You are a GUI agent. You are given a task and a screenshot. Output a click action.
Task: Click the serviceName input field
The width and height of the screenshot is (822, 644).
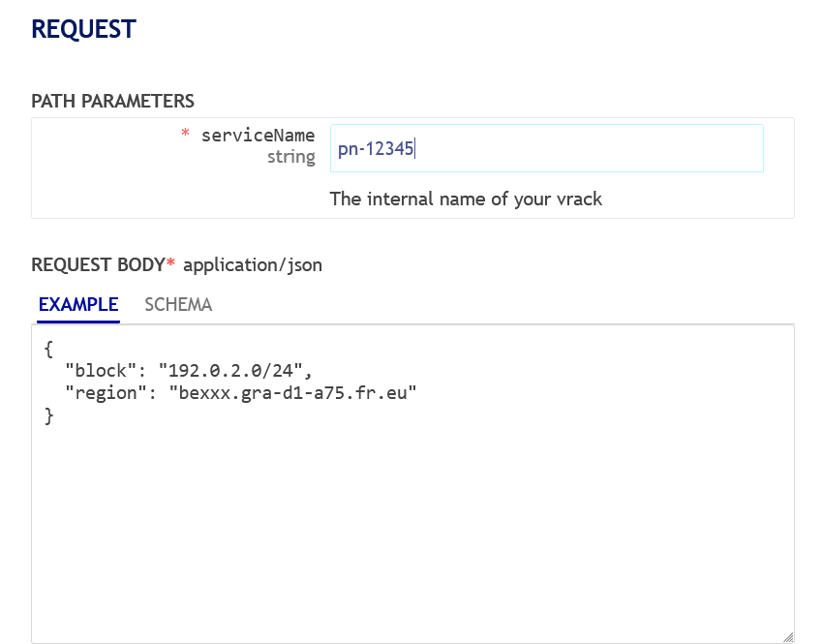tap(546, 148)
